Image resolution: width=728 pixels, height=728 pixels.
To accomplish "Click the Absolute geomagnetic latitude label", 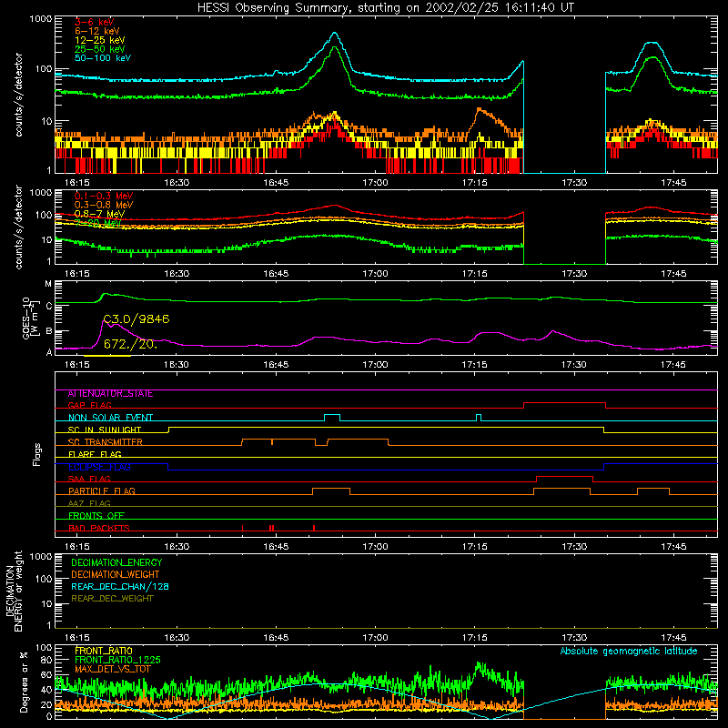I will pyautogui.click(x=629, y=651).
